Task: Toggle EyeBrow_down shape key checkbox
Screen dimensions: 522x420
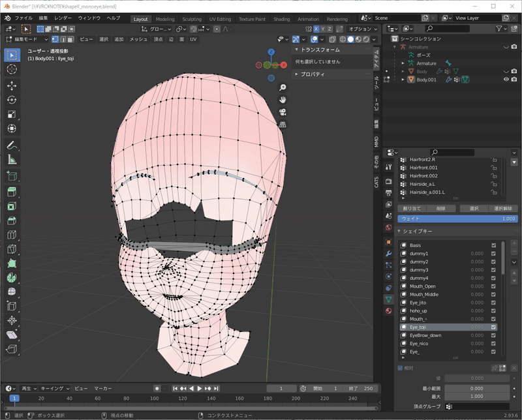Action: (x=493, y=335)
